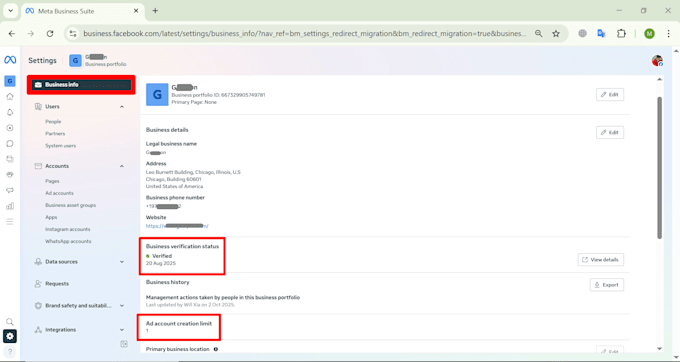680x362 pixels.
Task: Export the business history
Action: [x=607, y=285]
